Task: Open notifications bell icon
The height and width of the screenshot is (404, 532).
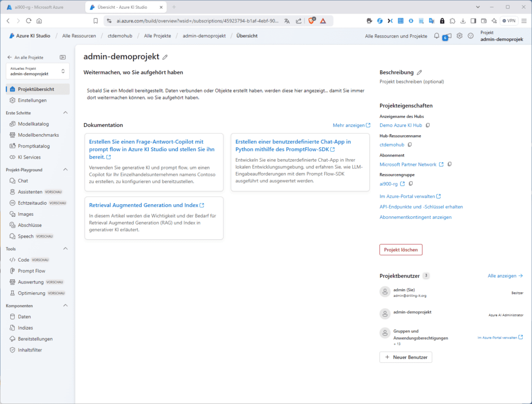Action: pyautogui.click(x=436, y=36)
